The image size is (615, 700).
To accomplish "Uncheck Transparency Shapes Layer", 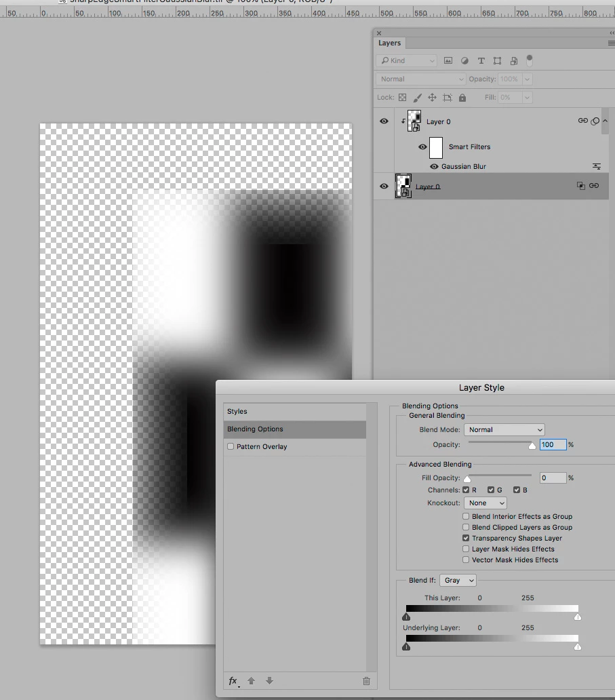I will click(466, 538).
